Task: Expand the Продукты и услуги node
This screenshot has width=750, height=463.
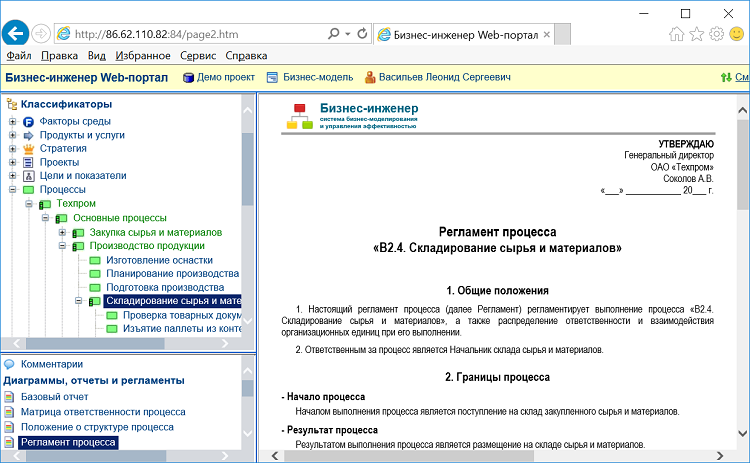Action: point(12,135)
